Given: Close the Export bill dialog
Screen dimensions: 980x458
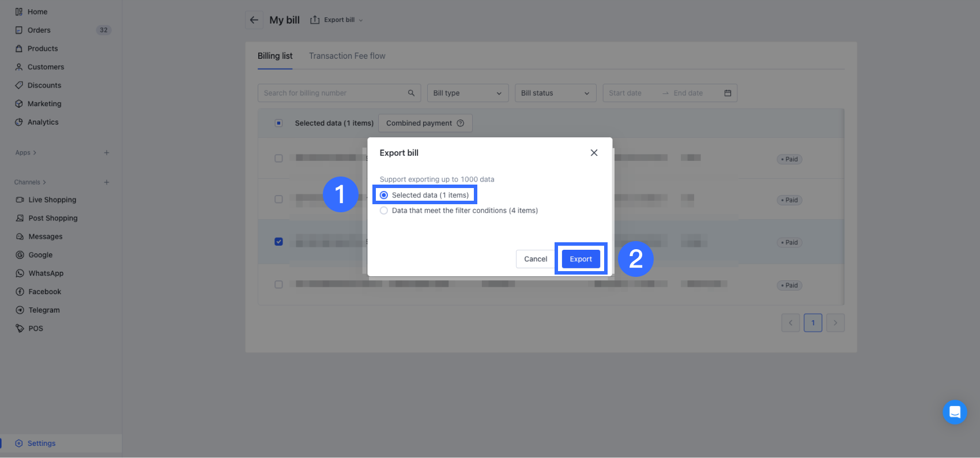Looking at the screenshot, I should point(594,153).
